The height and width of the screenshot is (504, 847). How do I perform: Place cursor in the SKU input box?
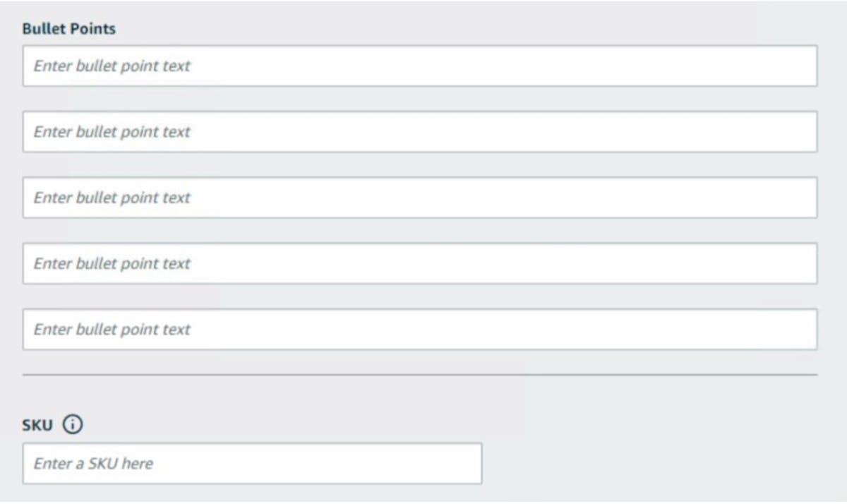tap(252, 464)
